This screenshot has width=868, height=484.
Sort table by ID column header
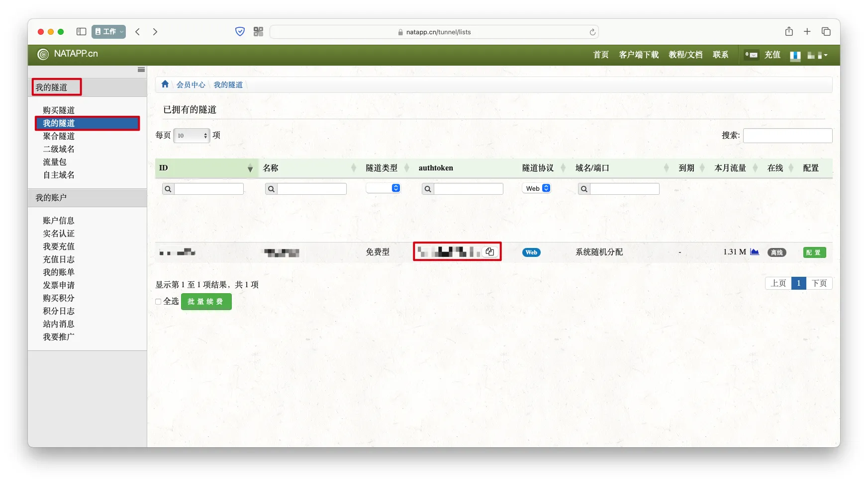pos(206,168)
